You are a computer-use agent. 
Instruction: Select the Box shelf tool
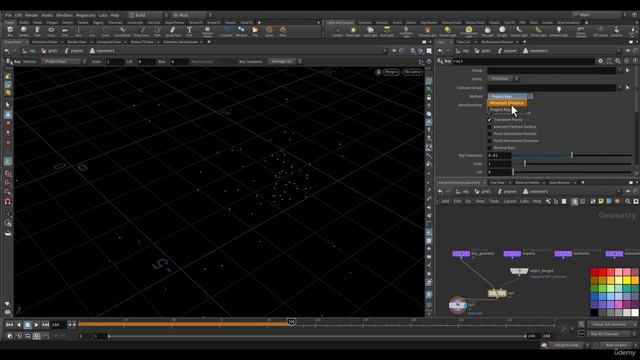10,31
